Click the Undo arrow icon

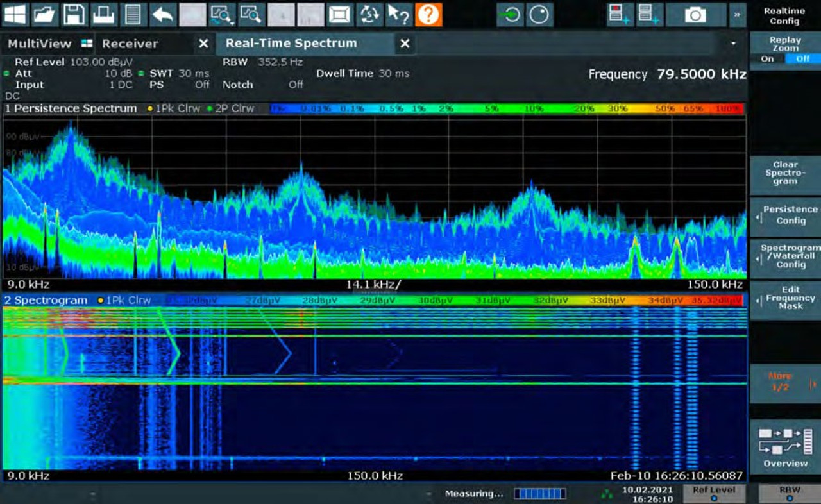click(x=164, y=13)
